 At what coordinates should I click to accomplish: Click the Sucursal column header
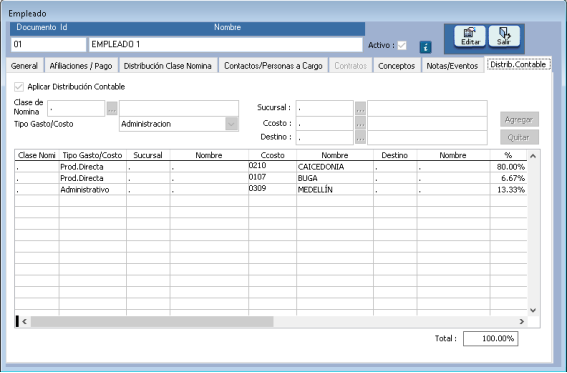point(148,155)
